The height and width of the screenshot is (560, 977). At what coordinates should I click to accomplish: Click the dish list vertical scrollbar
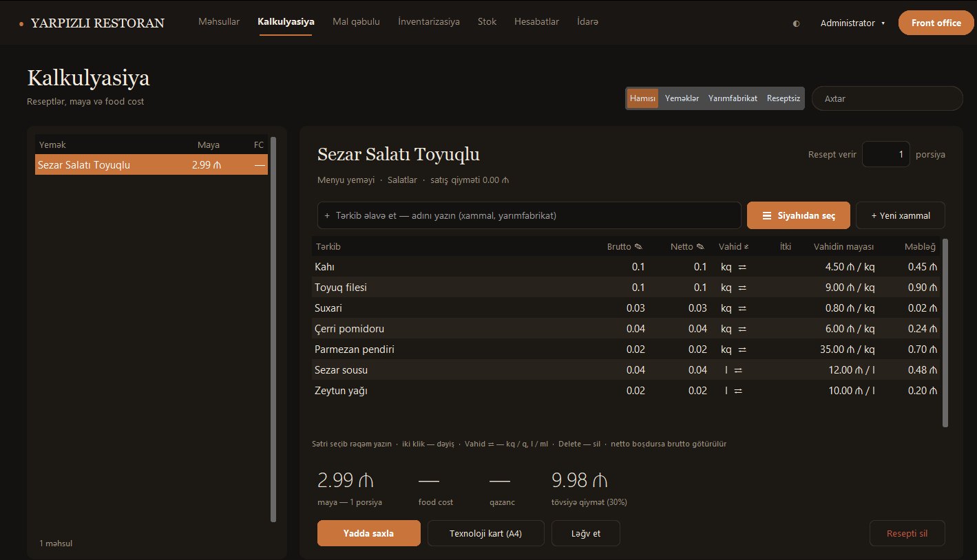[x=273, y=330]
